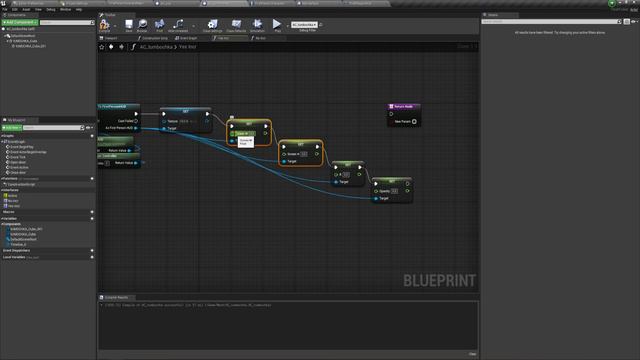The image size is (640, 360).
Task: Navigate back with the left arrow
Action: click(111, 47)
